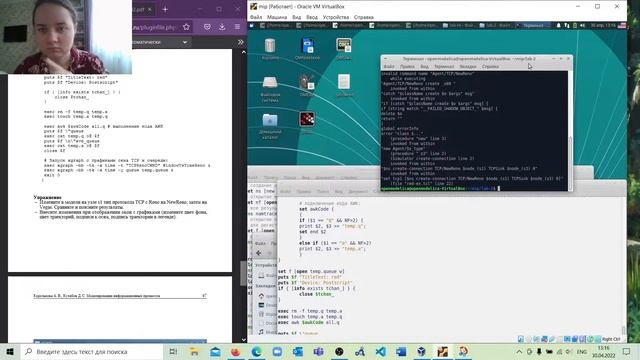
Task: Open OBS Studio from taskbar
Action: (339, 351)
